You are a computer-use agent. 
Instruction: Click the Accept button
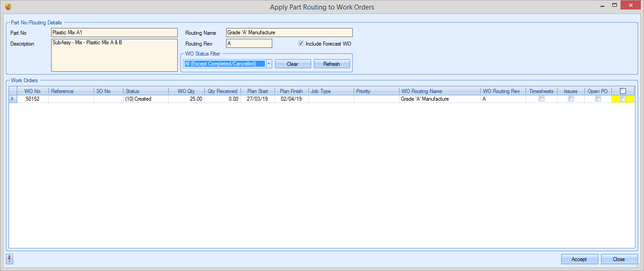(579, 259)
